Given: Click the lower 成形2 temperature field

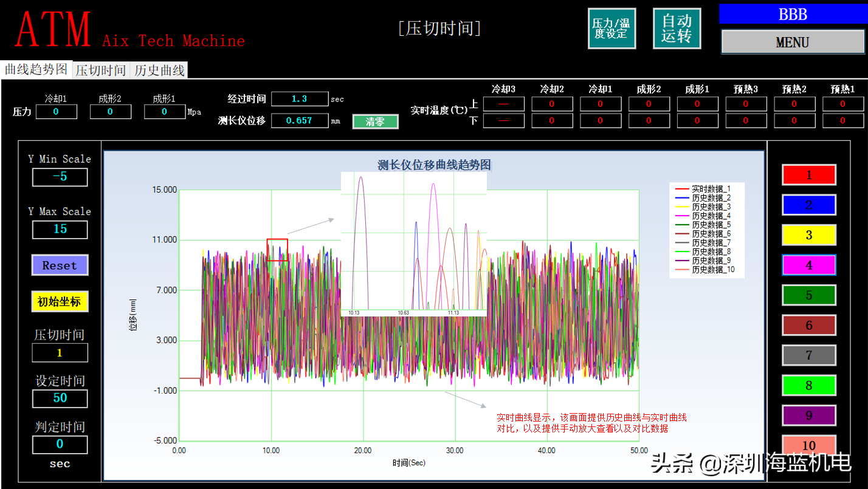Looking at the screenshot, I should click(x=649, y=121).
